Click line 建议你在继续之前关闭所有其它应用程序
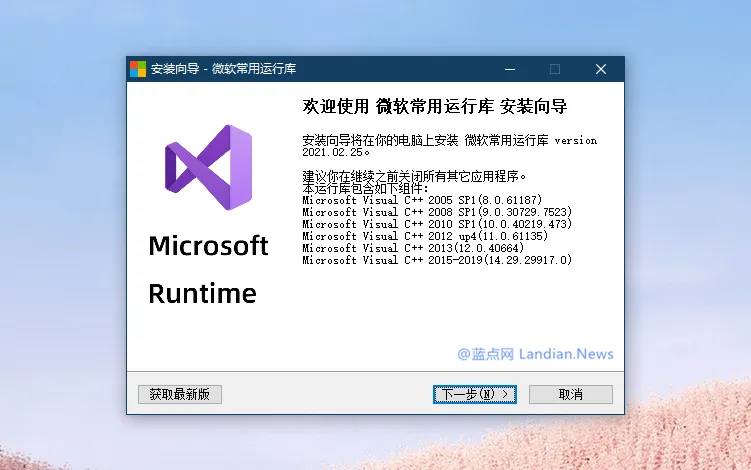 tap(414, 176)
